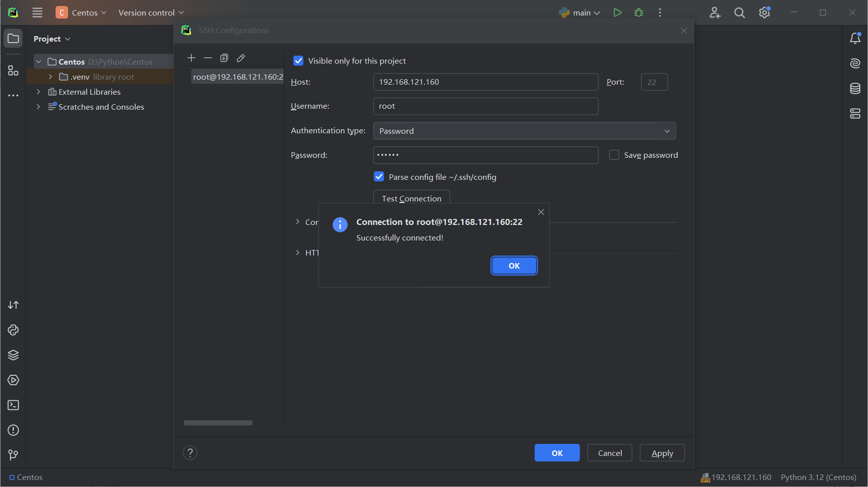
Task: Show more tool windows ellipsis
Action: click(x=14, y=95)
